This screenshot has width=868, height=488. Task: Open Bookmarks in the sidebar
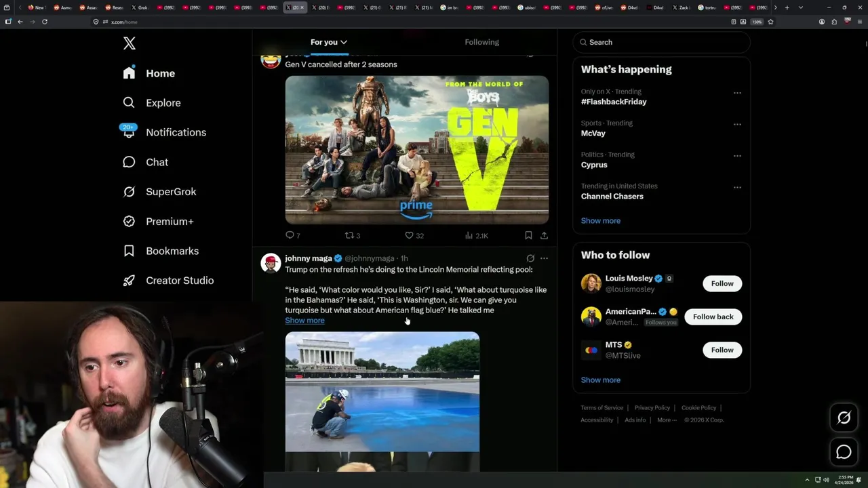[x=161, y=251]
